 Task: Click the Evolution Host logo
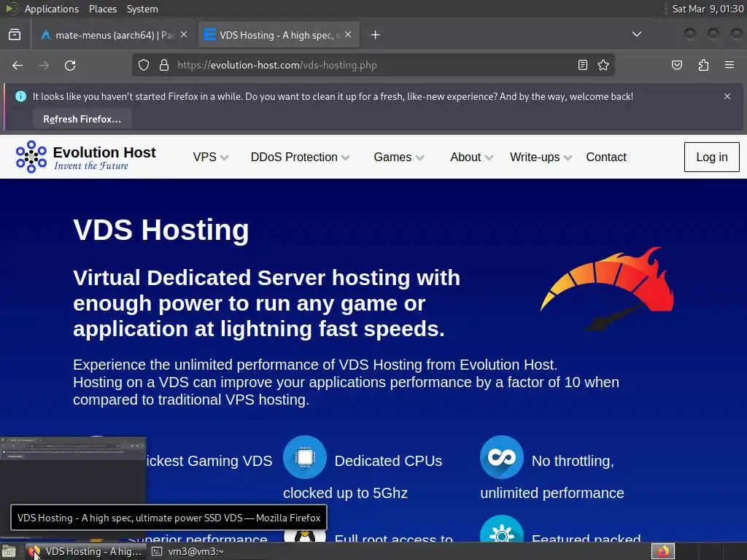pos(31,157)
